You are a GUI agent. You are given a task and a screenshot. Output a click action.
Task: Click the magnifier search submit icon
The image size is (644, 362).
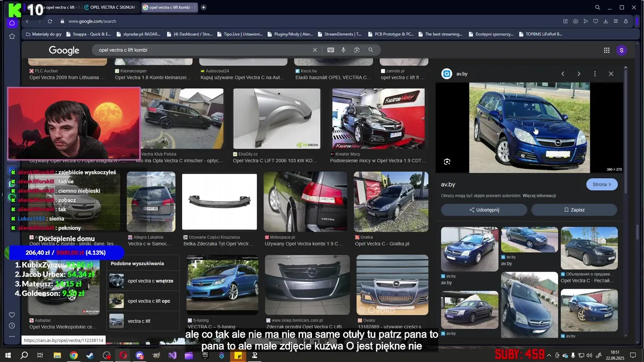(x=371, y=50)
